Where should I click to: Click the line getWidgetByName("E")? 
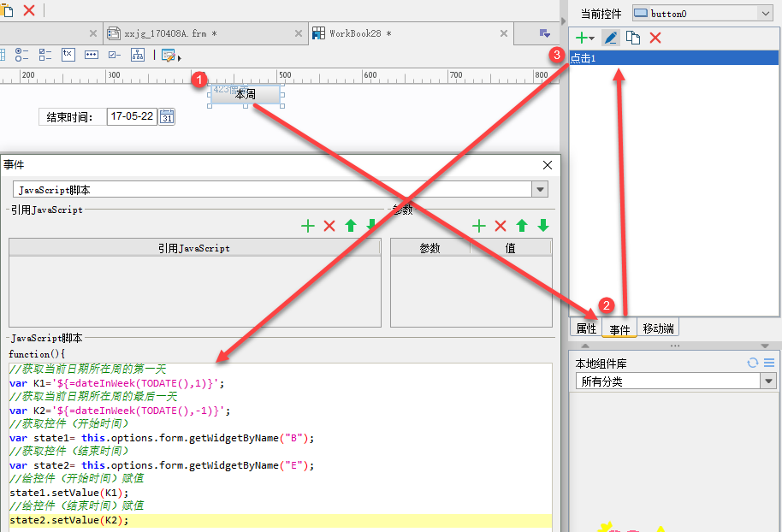pyautogui.click(x=162, y=465)
